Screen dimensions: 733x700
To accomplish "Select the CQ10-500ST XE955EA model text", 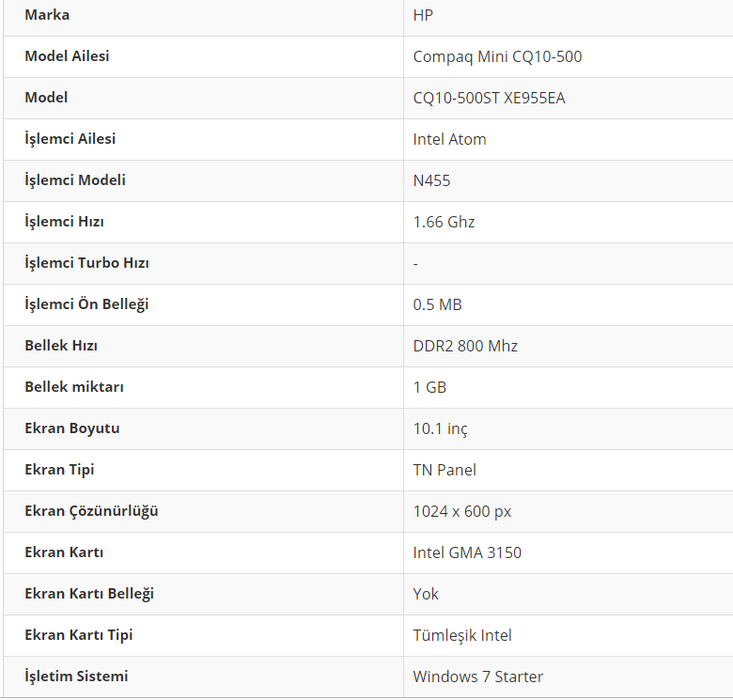I will coord(489,98).
